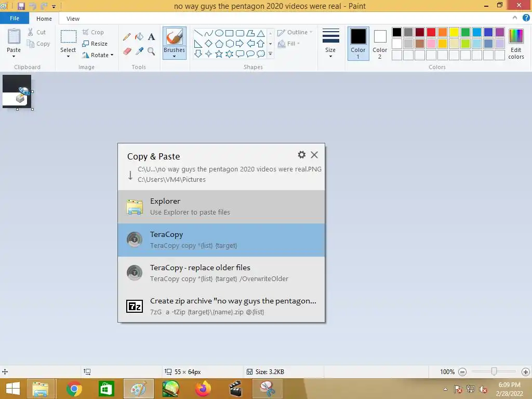
Task: Choose the Right triangle shape
Action: [198, 44]
